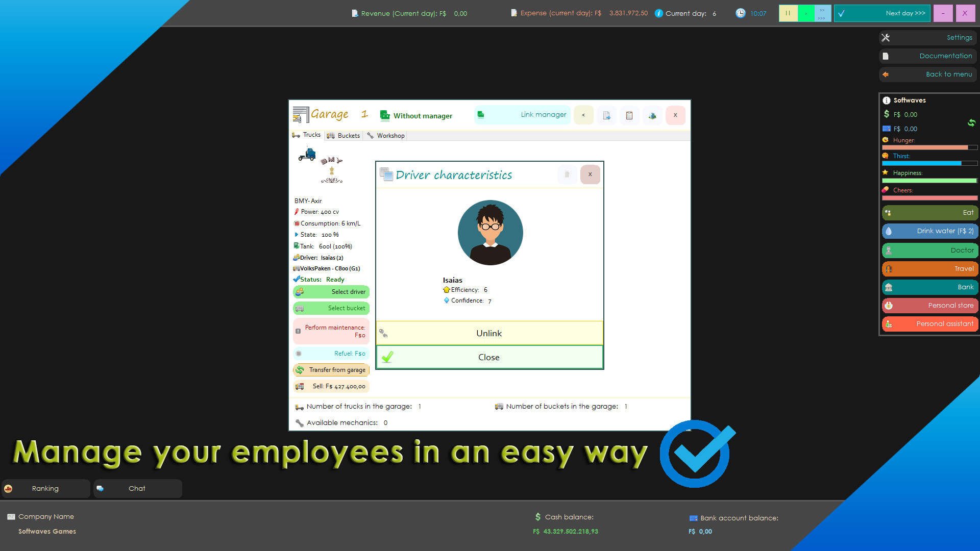Open the Link manager for Garage 1
Image resolution: width=980 pixels, height=551 pixels.
[522, 115]
